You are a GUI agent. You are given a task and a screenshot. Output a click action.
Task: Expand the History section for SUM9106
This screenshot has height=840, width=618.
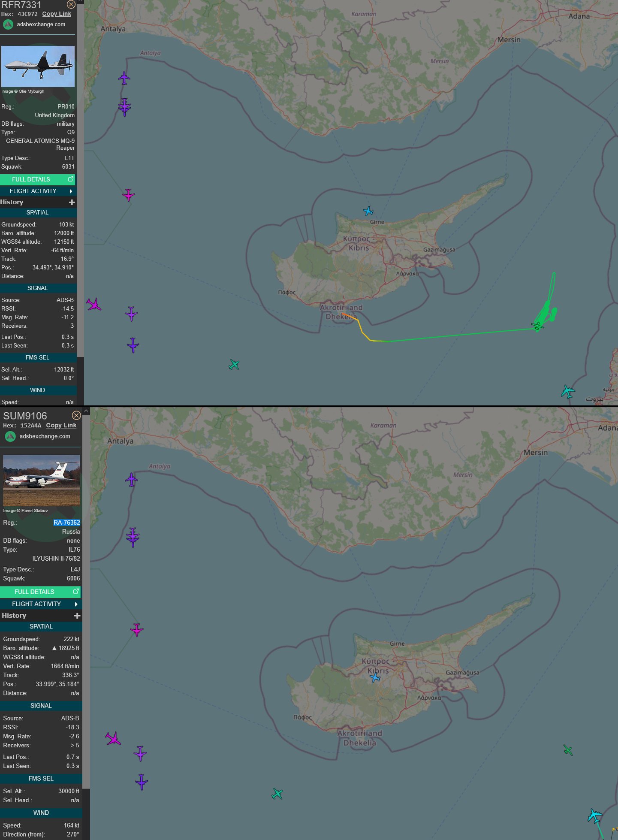tap(77, 616)
